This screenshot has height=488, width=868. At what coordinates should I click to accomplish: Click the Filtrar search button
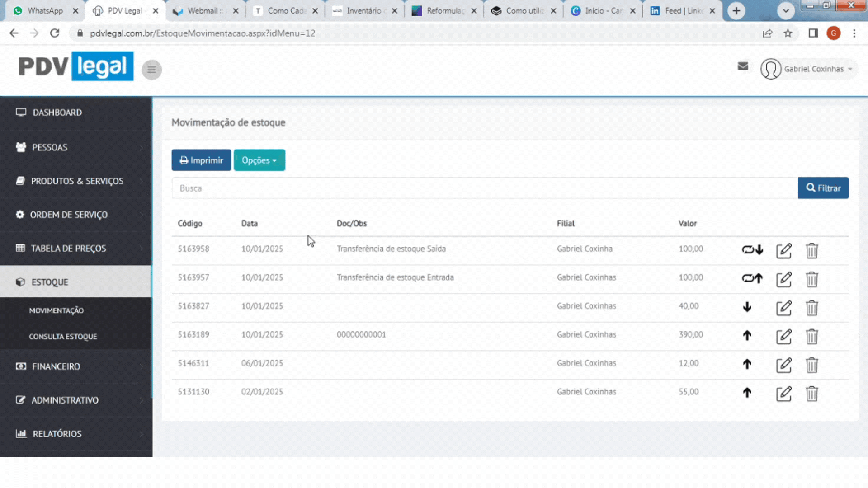click(823, 188)
